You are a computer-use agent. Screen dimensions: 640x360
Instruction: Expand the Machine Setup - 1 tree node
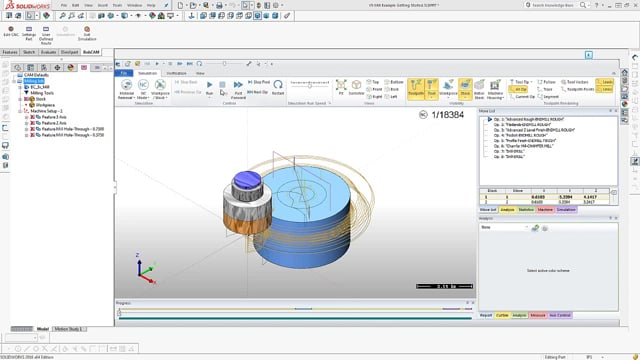(20, 111)
